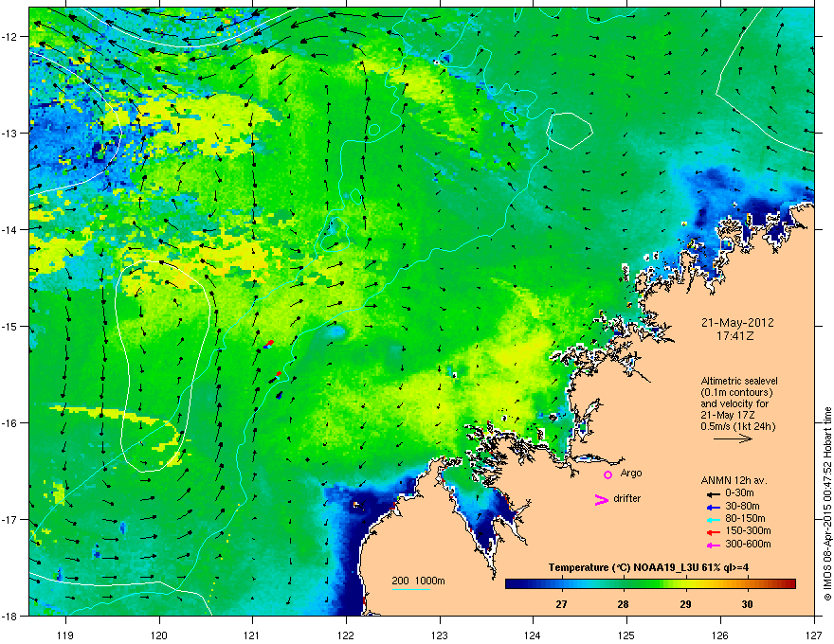Image resolution: width=834 pixels, height=644 pixels.
Task: Click the IMOS copyright timestamp text
Action: pos(827,504)
